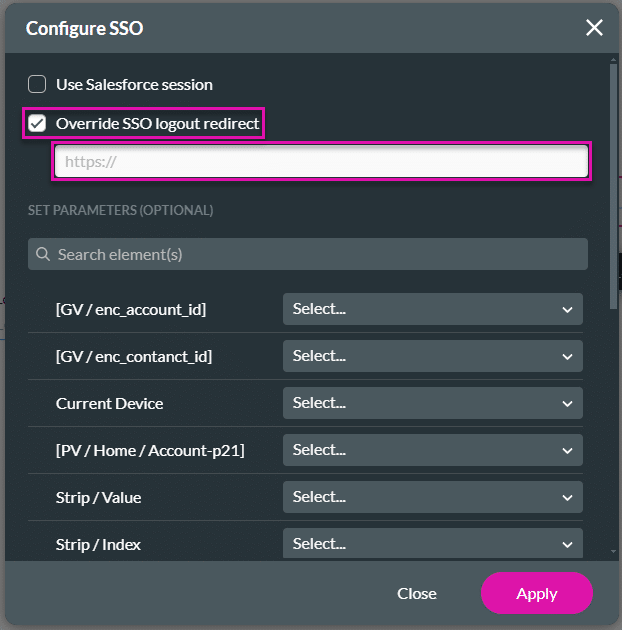Click scrollbar down arrow in dialog
Viewport: 622px width, 630px height.
pyautogui.click(x=613, y=552)
